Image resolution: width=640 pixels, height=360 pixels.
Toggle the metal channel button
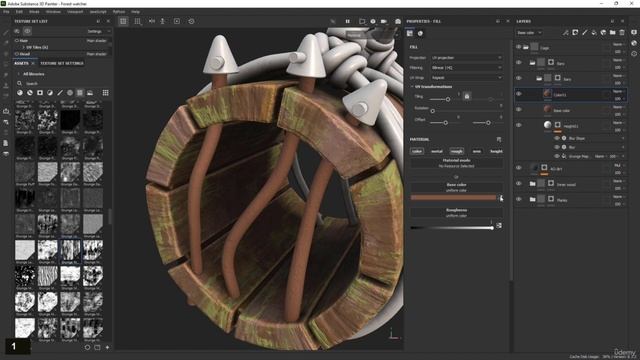pos(437,151)
